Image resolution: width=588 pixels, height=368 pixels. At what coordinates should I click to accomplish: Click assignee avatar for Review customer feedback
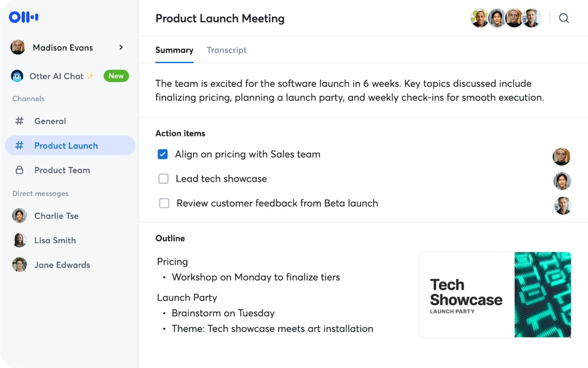562,205
